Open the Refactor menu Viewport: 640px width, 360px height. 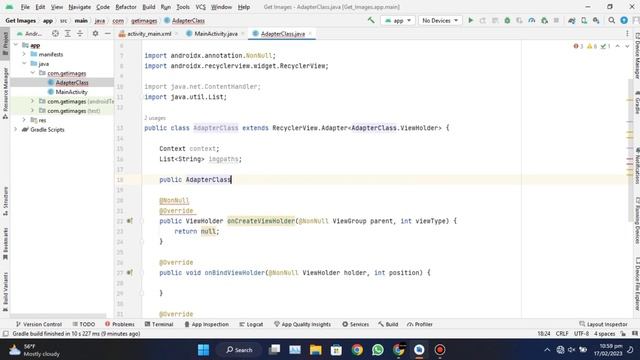pos(126,7)
